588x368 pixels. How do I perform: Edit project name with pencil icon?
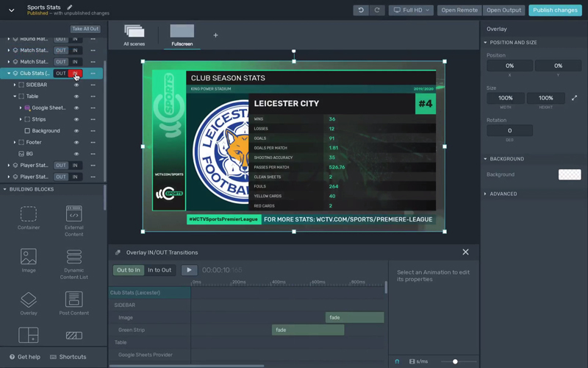point(70,7)
